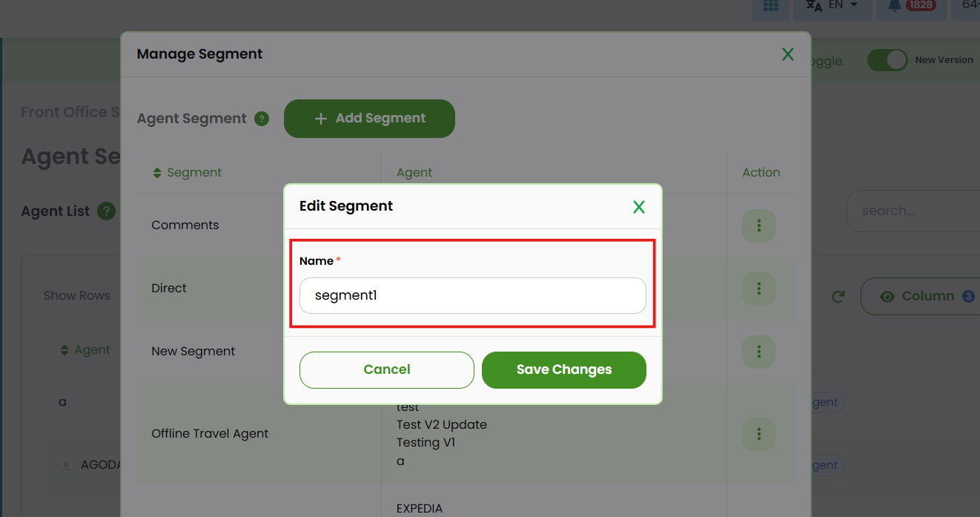Viewport: 980px width, 517px height.
Task: Click the Action column header
Action: [761, 172]
